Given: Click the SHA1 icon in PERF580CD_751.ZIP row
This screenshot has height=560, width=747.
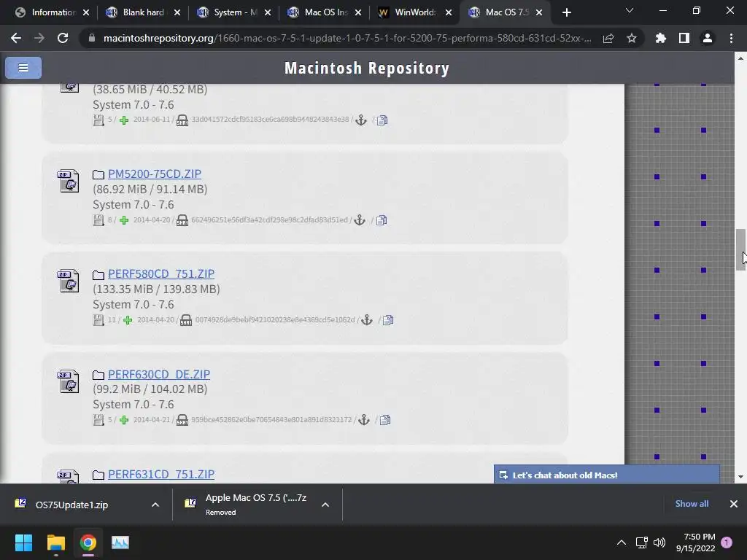Looking at the screenshot, I should (186, 321).
